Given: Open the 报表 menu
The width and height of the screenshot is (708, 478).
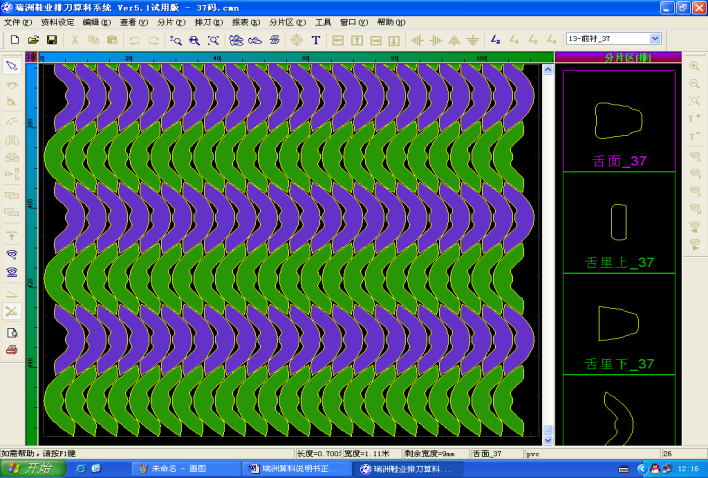Looking at the screenshot, I should pos(246,22).
